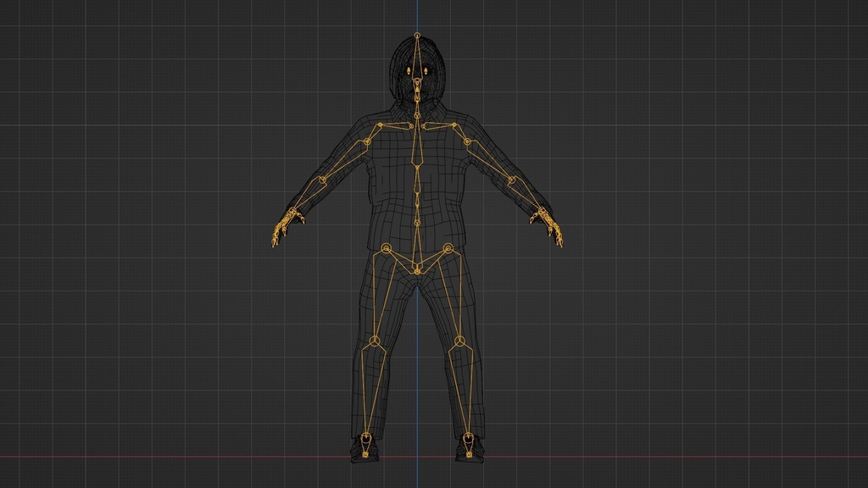Select the right hip joint circle
868x488 pixels.
point(448,248)
